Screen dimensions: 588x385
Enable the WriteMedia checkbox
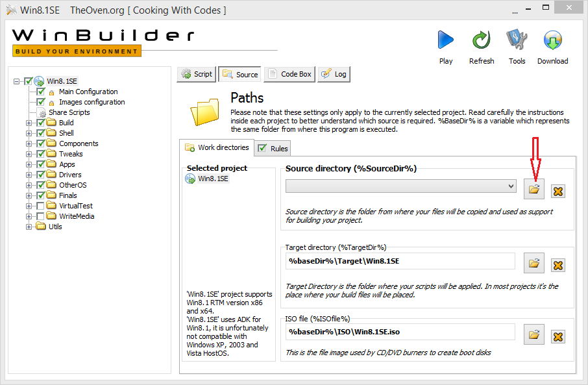point(40,216)
